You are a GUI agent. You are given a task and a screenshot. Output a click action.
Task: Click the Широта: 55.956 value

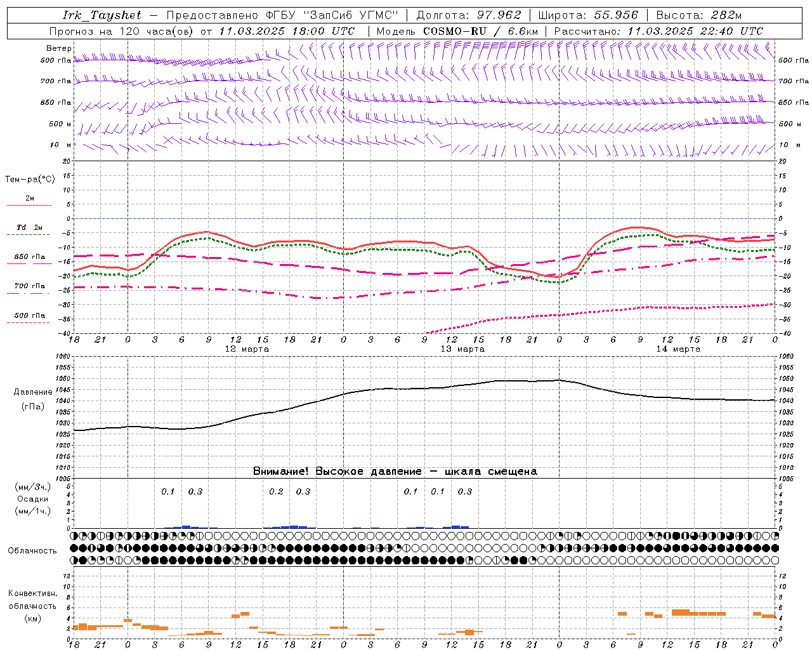[x=588, y=15]
